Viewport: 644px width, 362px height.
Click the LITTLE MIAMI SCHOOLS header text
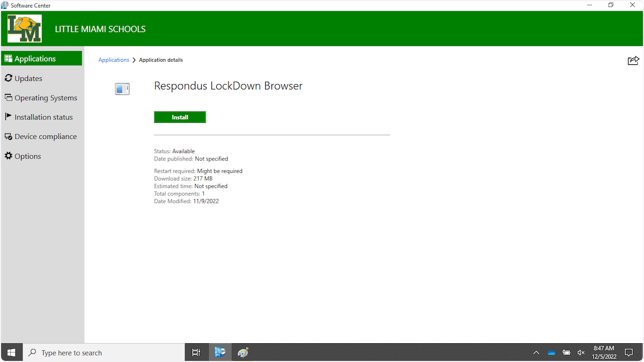coord(100,29)
